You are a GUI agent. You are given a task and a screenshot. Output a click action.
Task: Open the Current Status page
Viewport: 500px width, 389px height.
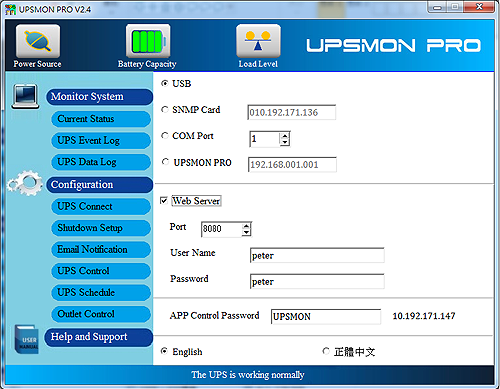[x=101, y=119]
